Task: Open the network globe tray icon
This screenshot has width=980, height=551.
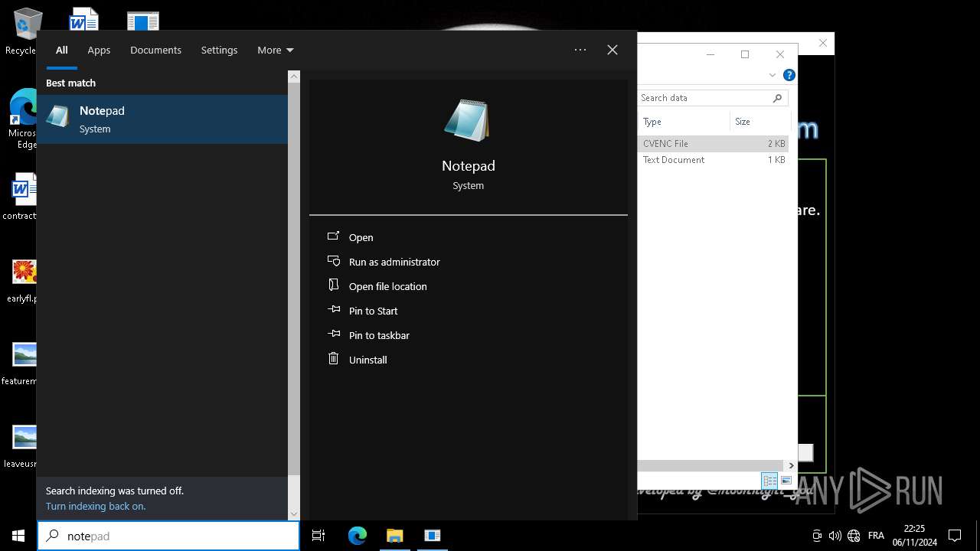Action: pyautogui.click(x=854, y=536)
